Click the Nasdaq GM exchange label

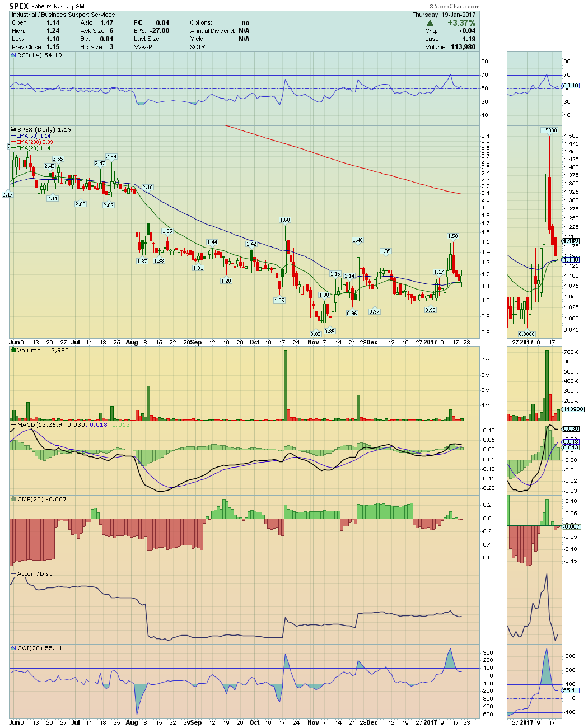(x=69, y=7)
